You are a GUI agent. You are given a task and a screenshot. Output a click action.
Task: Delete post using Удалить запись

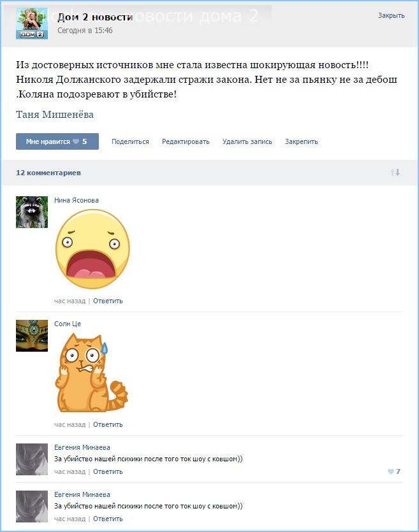pyautogui.click(x=247, y=141)
